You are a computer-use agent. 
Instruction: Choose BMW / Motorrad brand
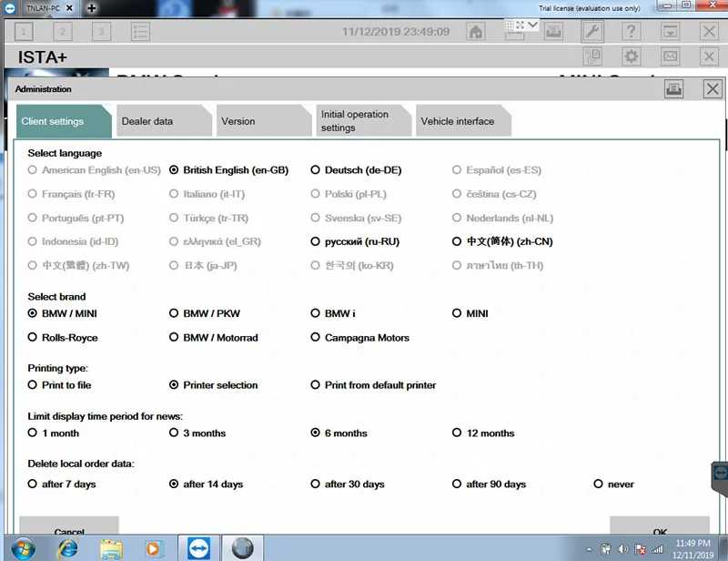tap(214, 338)
